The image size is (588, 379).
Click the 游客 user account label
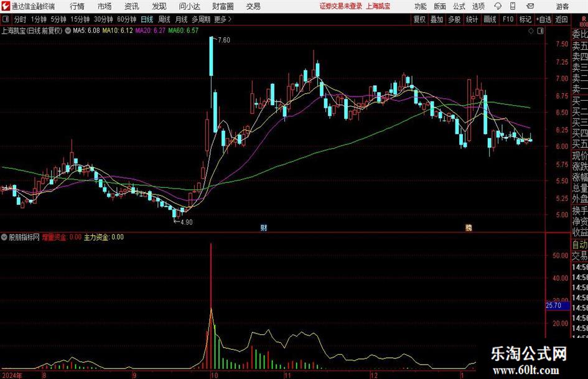[x=562, y=6]
